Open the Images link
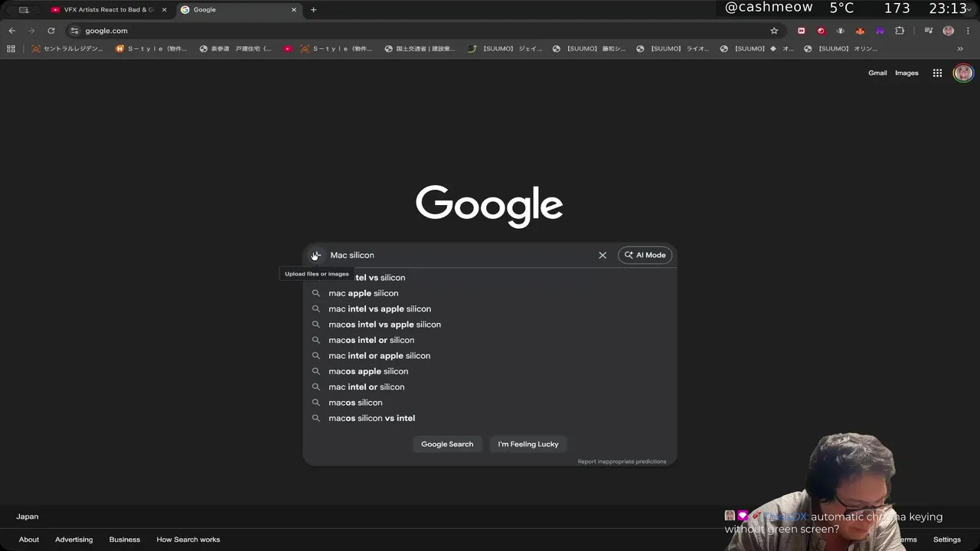 point(906,73)
